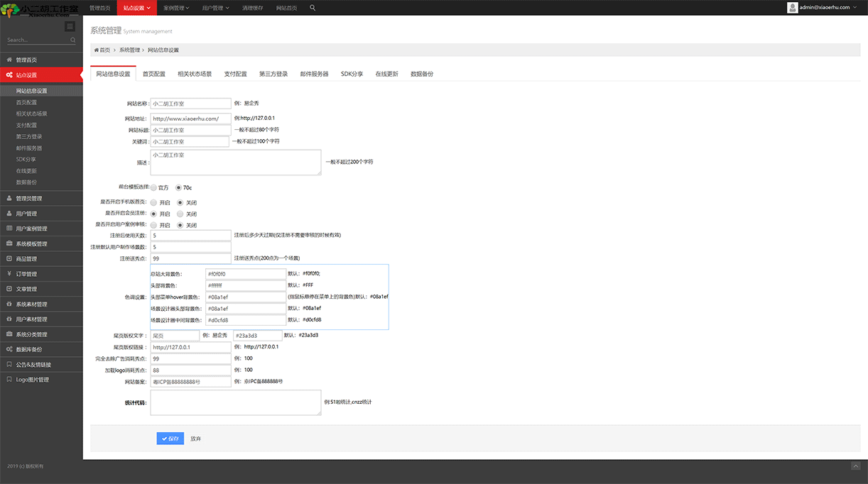Viewport: 868px width, 484px height.
Task: Click the yen icon for 订单管理
Action: 9,274
